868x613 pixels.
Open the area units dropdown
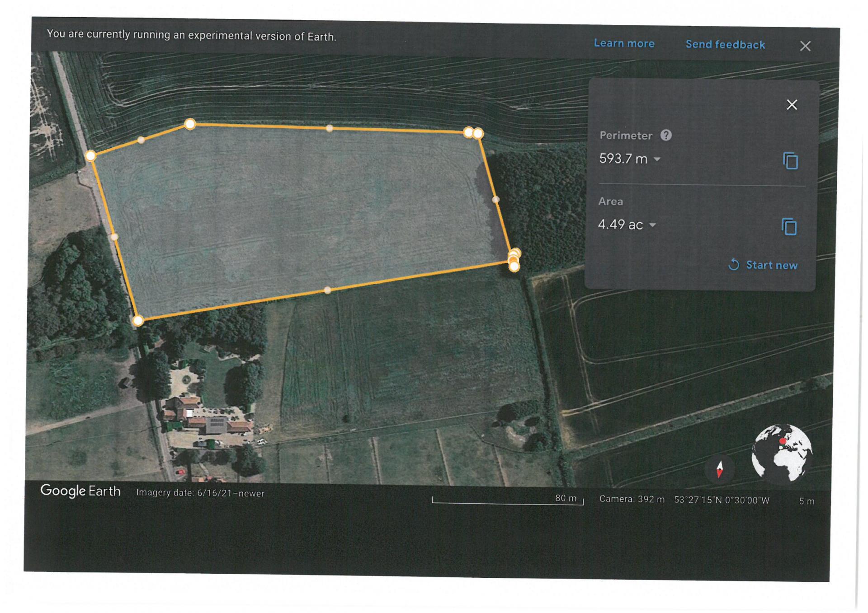(x=652, y=225)
